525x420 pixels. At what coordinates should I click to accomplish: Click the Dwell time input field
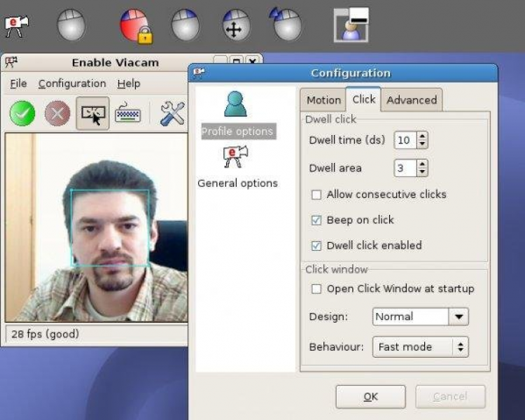pos(405,140)
